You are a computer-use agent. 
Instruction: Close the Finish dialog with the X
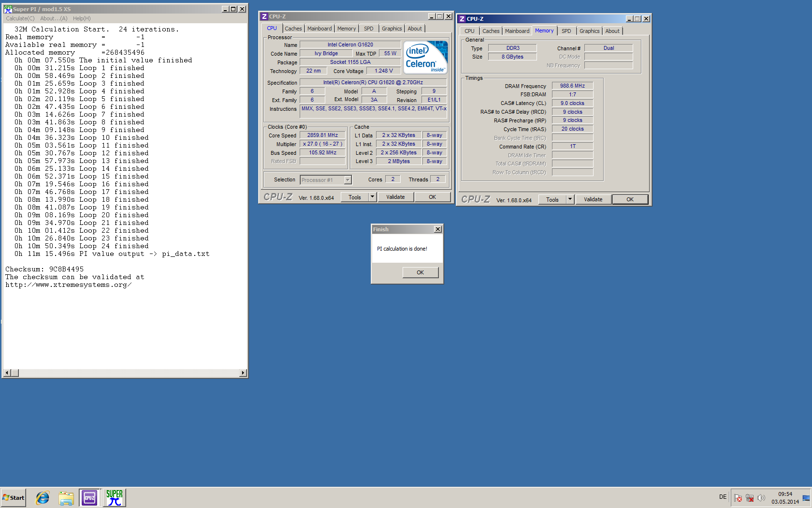coord(438,229)
